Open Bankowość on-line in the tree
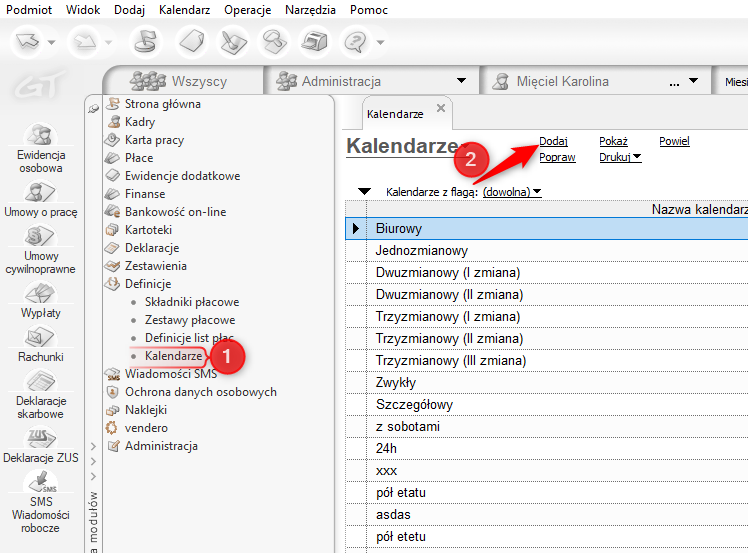The width and height of the screenshot is (748, 553). click(x=175, y=212)
